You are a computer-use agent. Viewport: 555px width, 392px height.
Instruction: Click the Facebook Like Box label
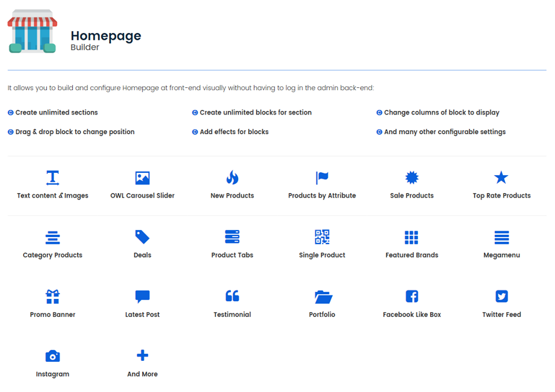tap(412, 315)
